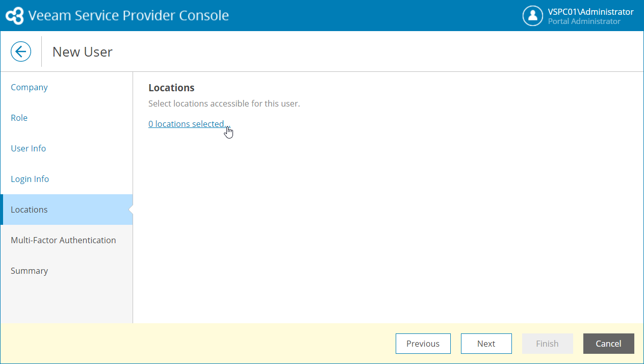Click the VSPC01\Administrator user name
The width and height of the screenshot is (644, 364).
coord(591,12)
